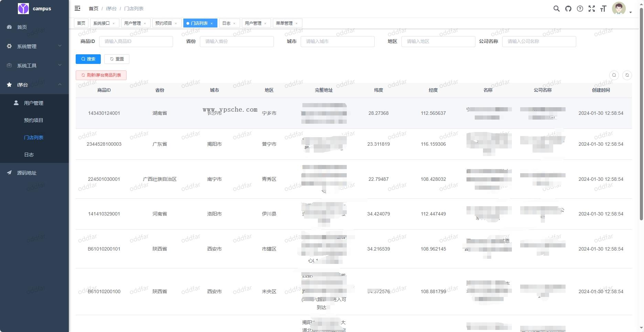This screenshot has height=332, width=644.
Task: Close the 预约项目 tab
Action: pos(176,23)
